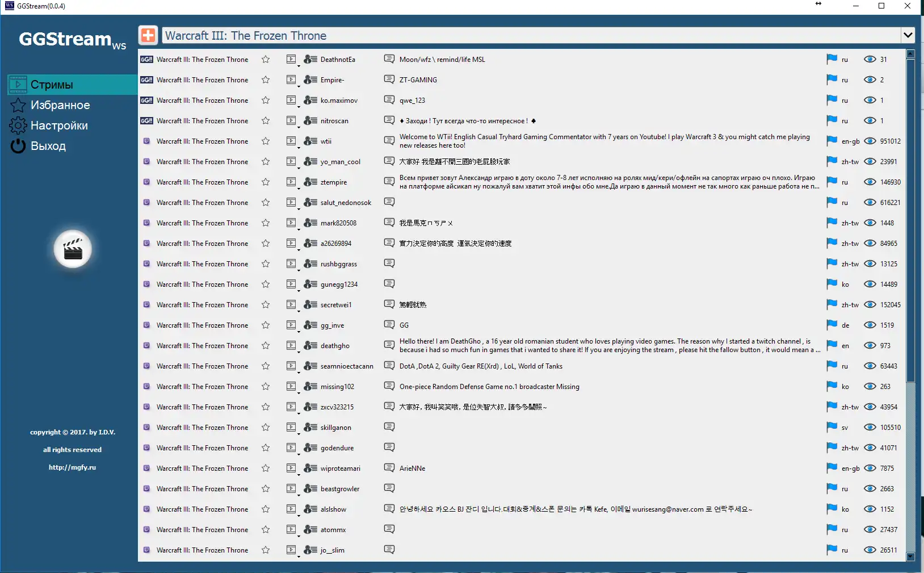Click the Twitch icon in the wtii row
924x573 pixels.
pos(146,141)
